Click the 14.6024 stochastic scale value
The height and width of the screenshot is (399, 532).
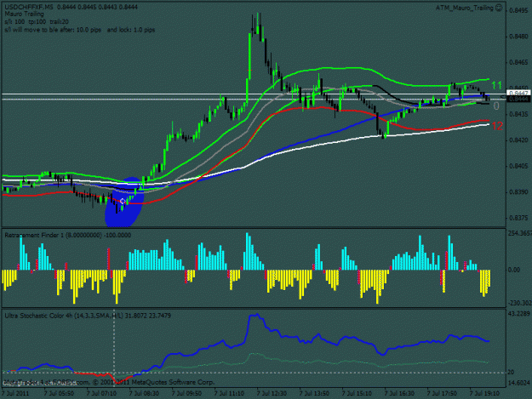tap(518, 382)
